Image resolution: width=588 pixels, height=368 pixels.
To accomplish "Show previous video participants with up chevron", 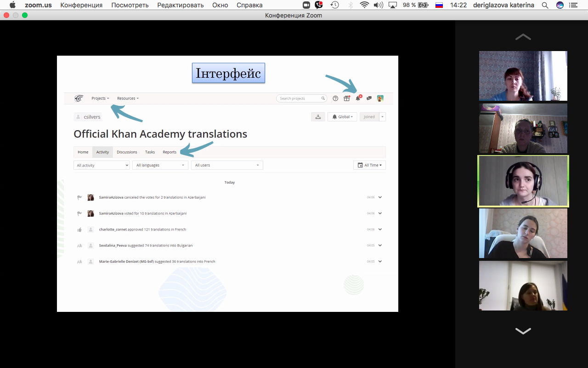I will [523, 37].
